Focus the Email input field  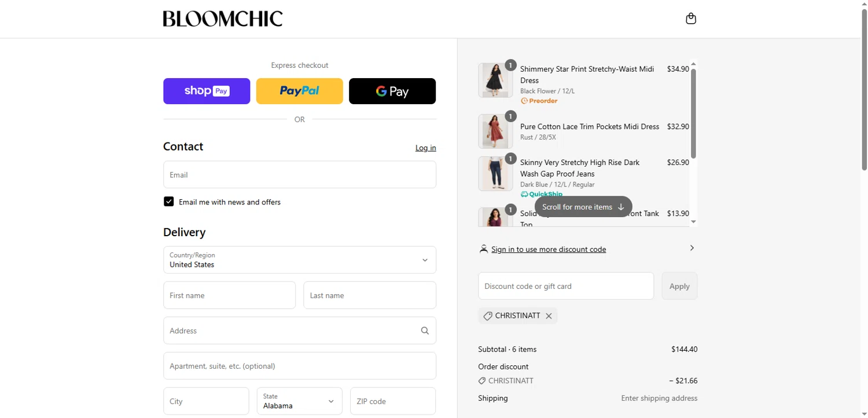tap(300, 174)
